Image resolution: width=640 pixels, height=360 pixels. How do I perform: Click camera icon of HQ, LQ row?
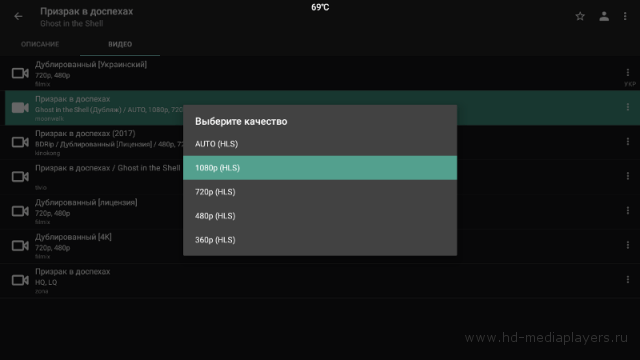(20, 280)
